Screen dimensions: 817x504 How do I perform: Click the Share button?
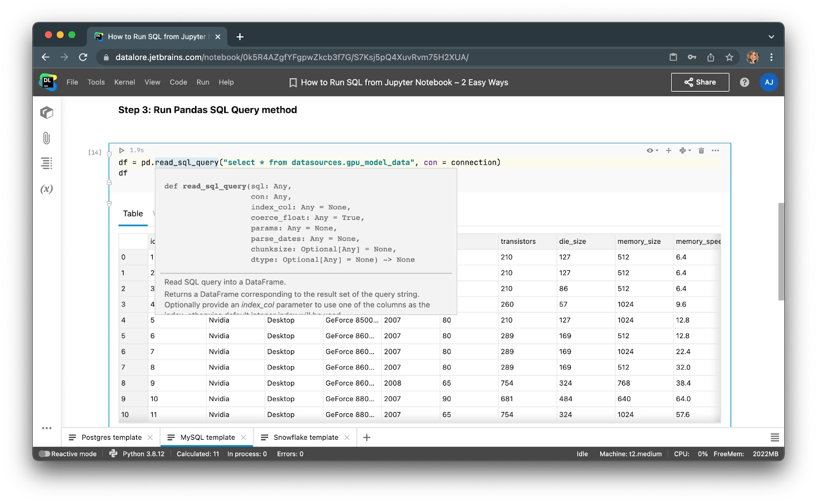(700, 82)
